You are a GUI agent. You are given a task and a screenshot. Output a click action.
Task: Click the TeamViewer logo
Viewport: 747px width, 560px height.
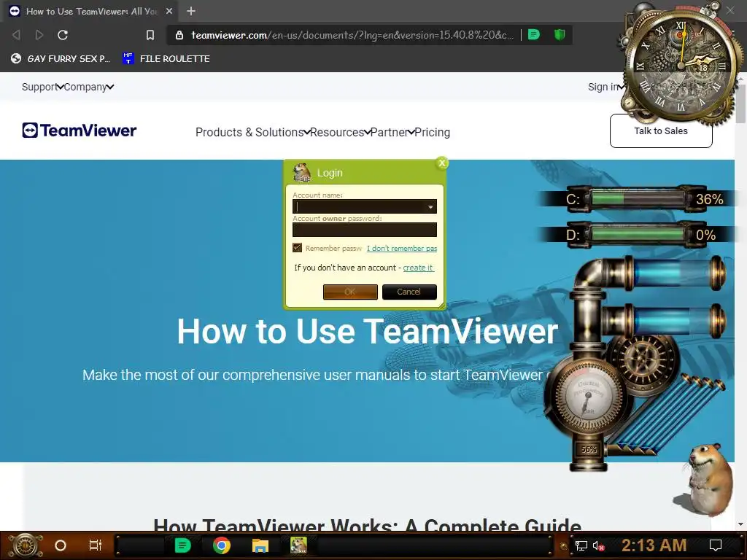(79, 130)
